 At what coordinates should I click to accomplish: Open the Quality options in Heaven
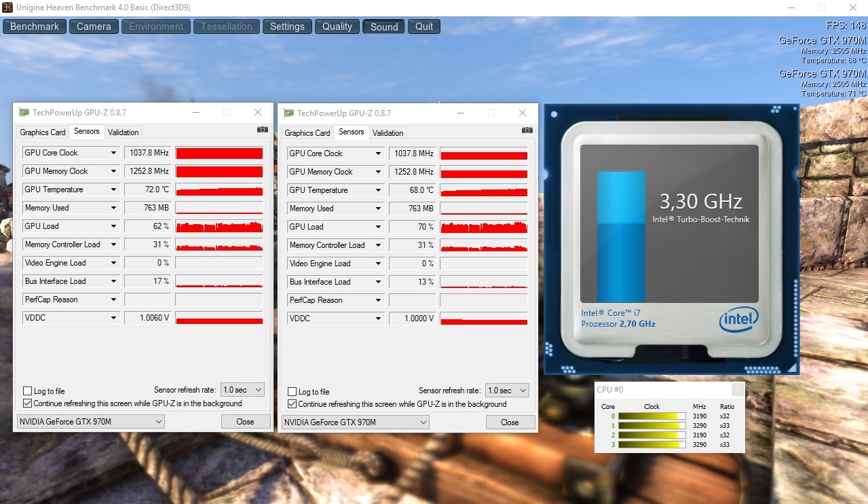(337, 26)
